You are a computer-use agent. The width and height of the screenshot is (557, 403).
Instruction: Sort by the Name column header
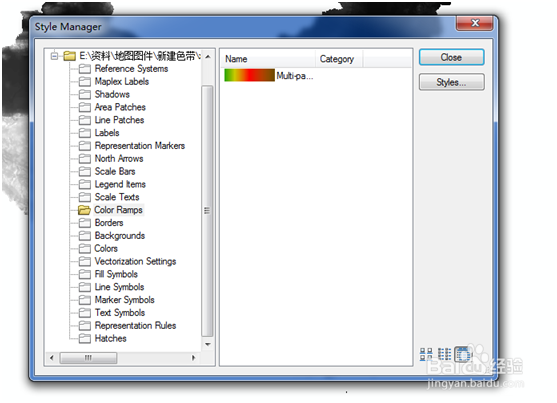(269, 59)
